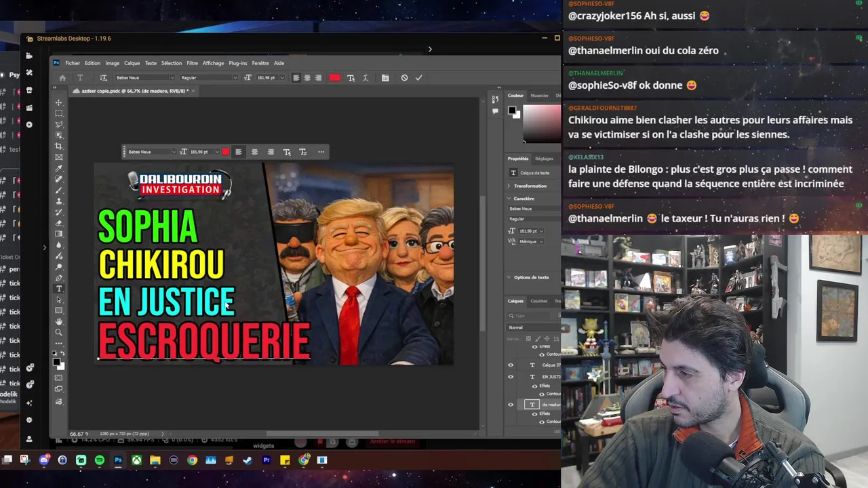Left align text in options bar

click(296, 78)
